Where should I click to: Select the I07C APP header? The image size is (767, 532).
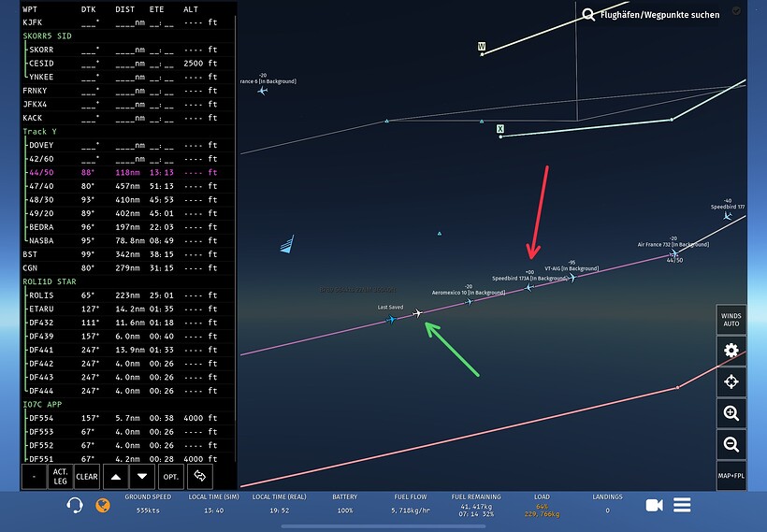(x=42, y=405)
